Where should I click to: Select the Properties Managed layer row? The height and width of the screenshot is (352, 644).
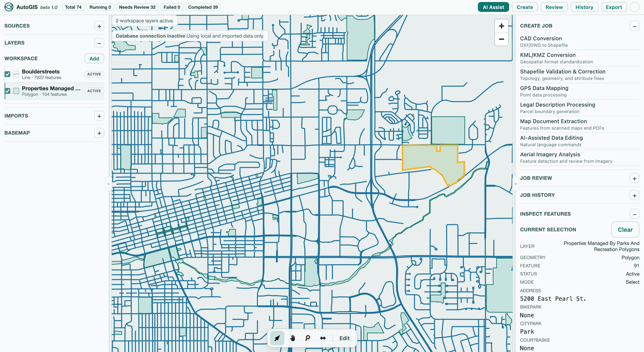[54, 91]
